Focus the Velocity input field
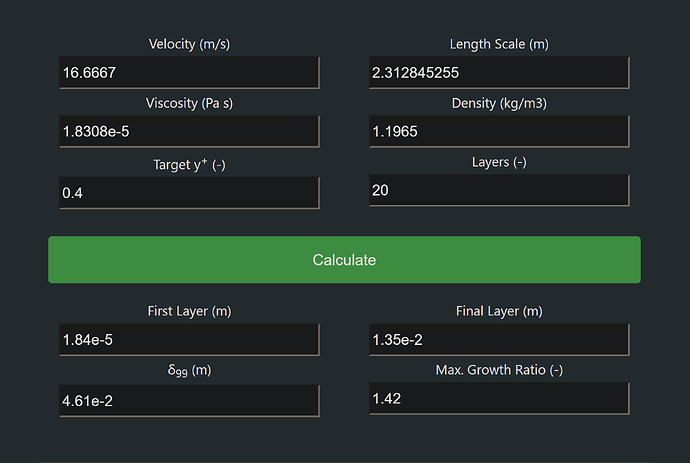This screenshot has height=463, width=690. 189,73
